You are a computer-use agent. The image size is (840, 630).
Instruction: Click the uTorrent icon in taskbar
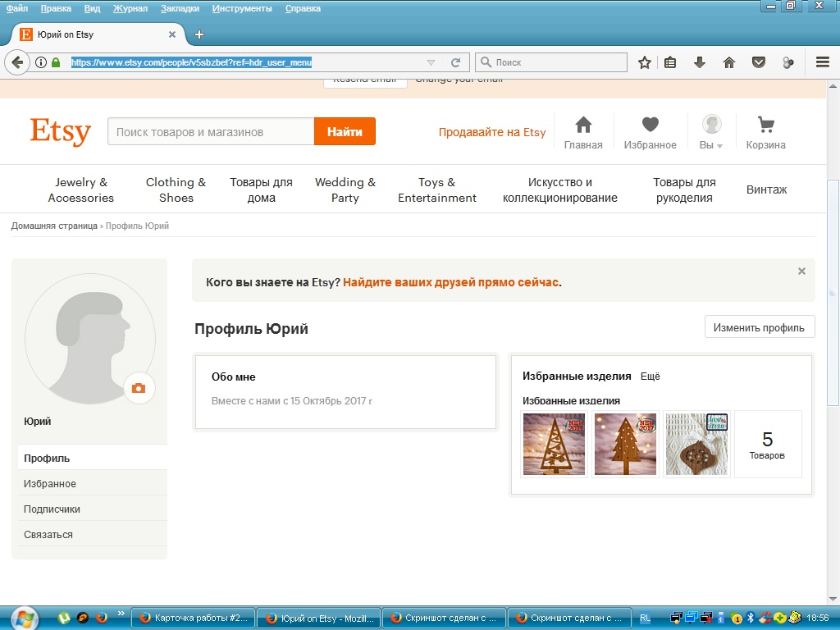(64, 619)
